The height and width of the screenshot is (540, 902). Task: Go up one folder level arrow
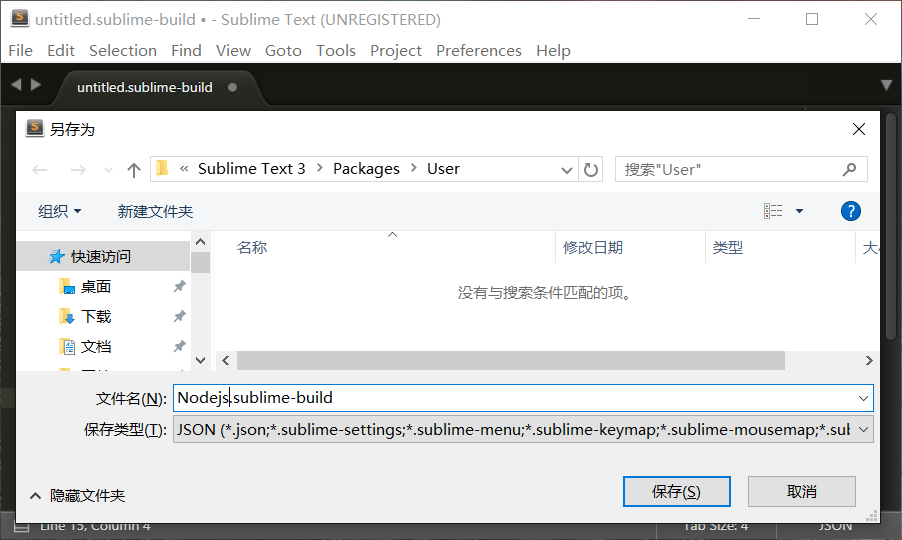pos(133,170)
